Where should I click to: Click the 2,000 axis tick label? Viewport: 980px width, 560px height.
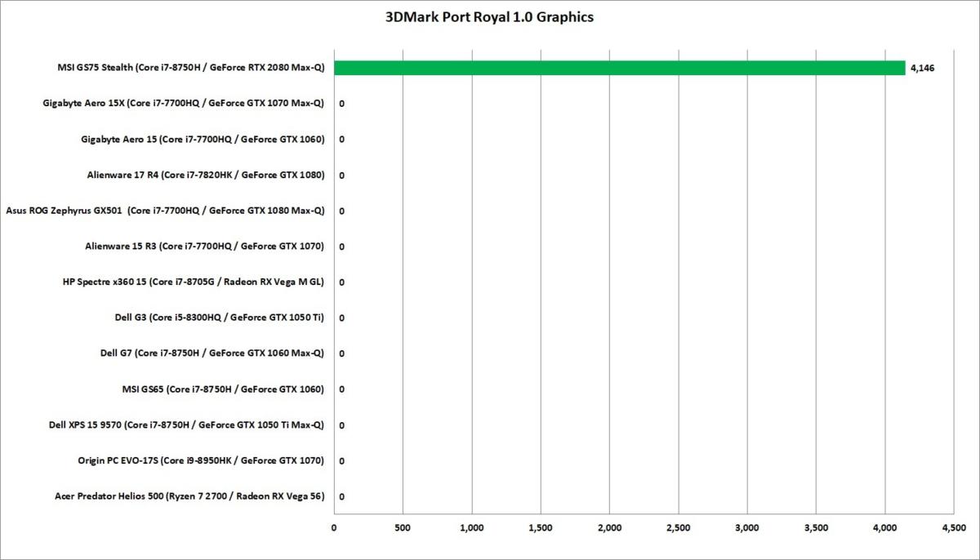(x=610, y=529)
